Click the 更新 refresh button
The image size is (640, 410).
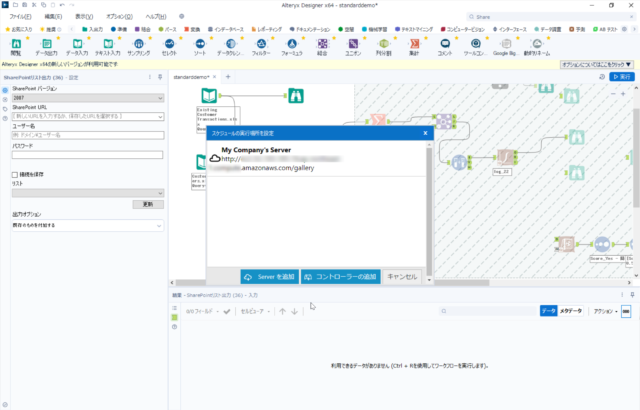click(148, 204)
